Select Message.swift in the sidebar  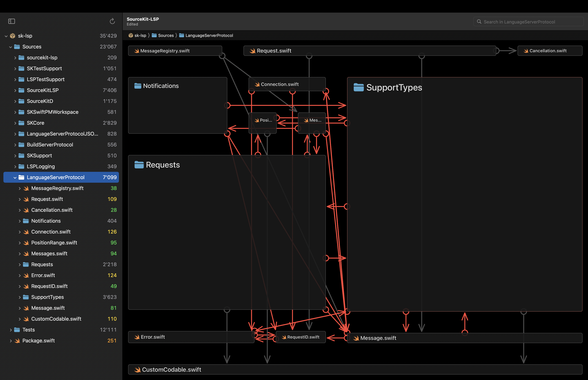[61, 308]
